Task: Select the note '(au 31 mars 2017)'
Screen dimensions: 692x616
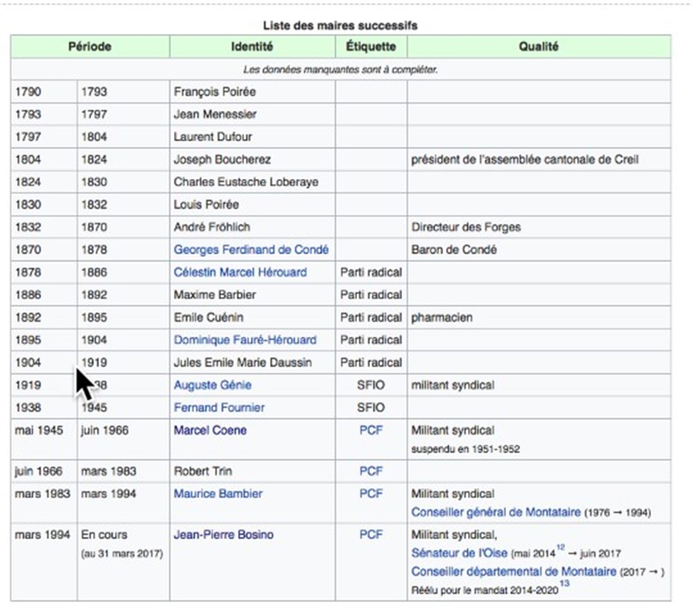Action: pyautogui.click(x=122, y=553)
